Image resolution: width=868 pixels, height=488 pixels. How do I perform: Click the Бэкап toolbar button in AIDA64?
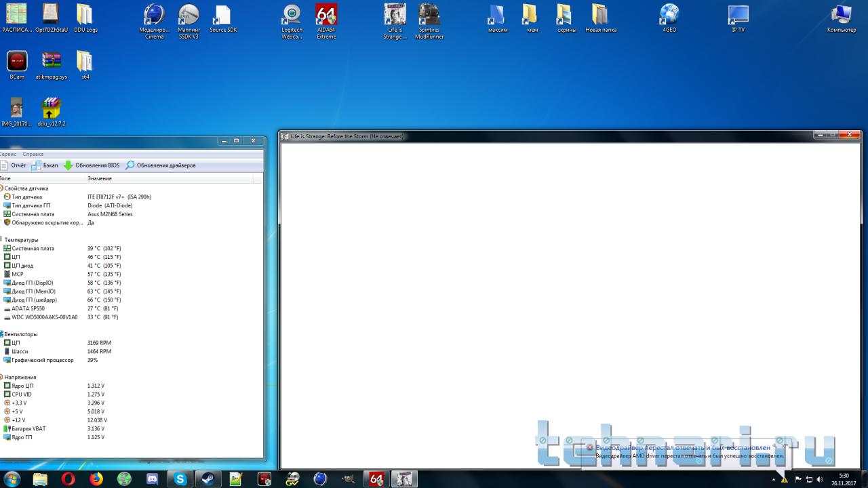coord(45,165)
